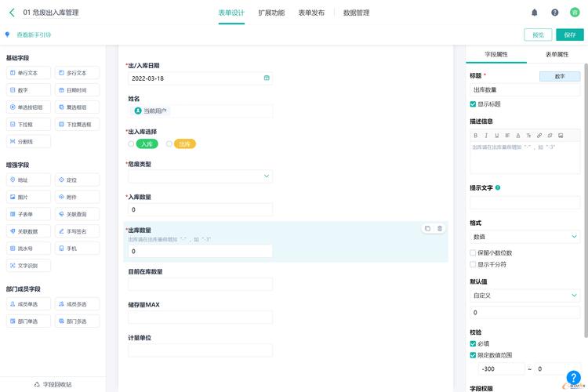Enable the 保留小数位数 checkbox

click(473, 252)
